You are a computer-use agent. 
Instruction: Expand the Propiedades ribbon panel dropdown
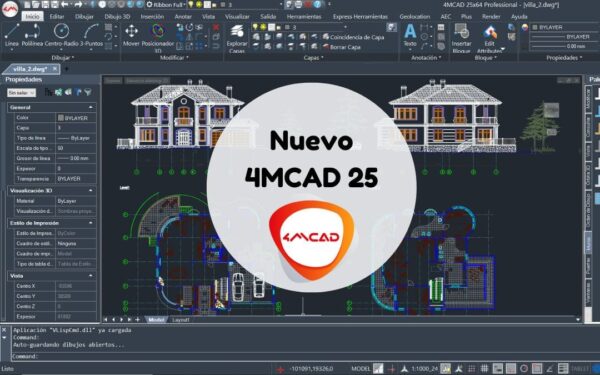tap(564, 58)
